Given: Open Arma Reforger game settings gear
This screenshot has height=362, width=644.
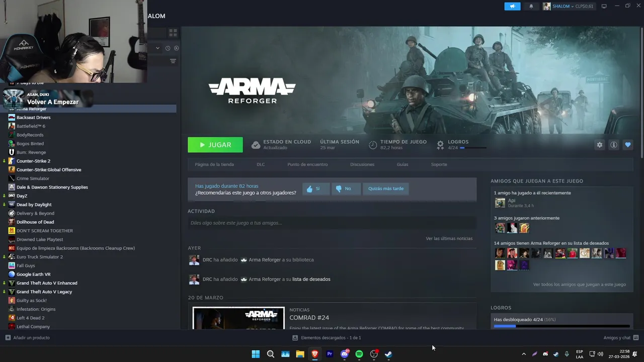Looking at the screenshot, I should [599, 145].
